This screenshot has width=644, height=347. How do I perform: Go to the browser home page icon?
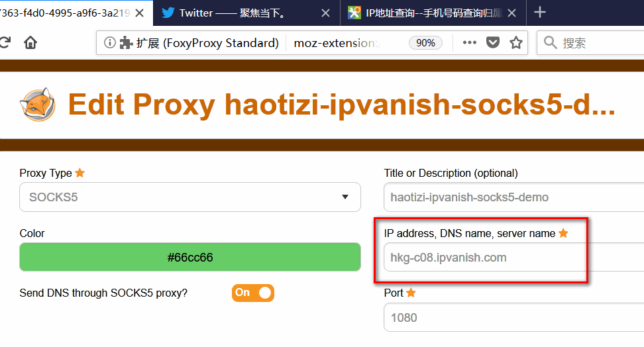(x=30, y=42)
